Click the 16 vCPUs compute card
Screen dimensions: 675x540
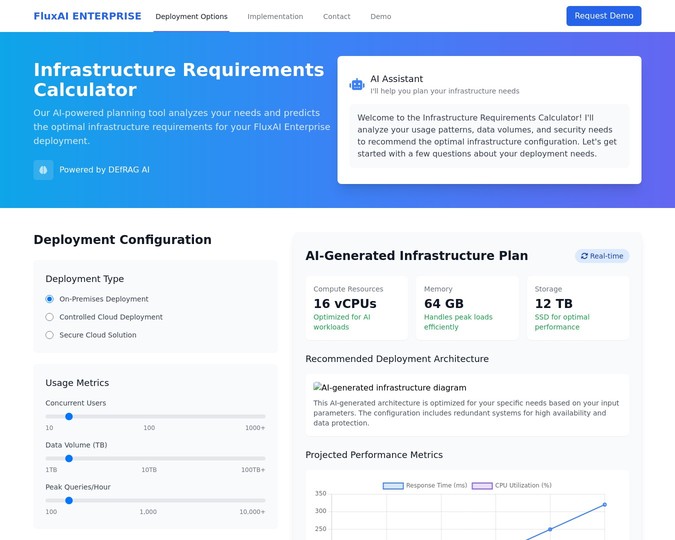(356, 308)
